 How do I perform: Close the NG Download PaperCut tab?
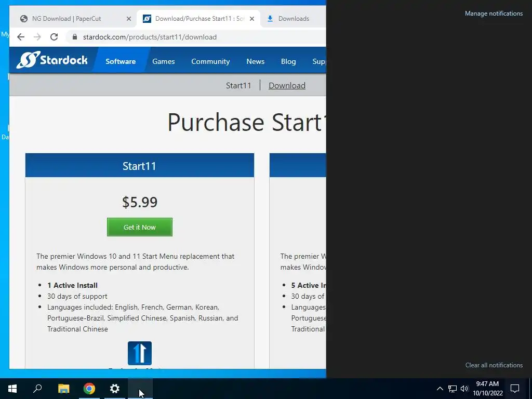(x=129, y=19)
